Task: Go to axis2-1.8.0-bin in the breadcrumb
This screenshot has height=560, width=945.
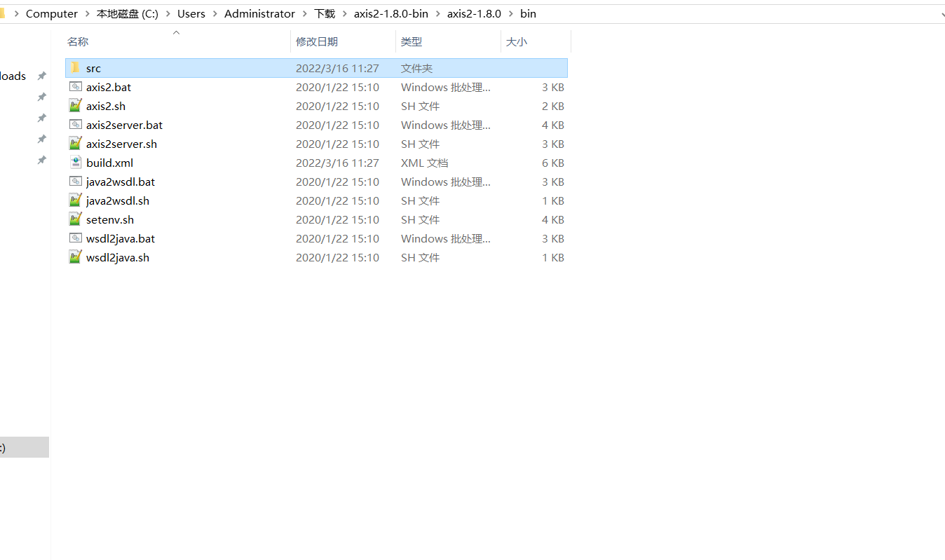Action: click(x=391, y=13)
